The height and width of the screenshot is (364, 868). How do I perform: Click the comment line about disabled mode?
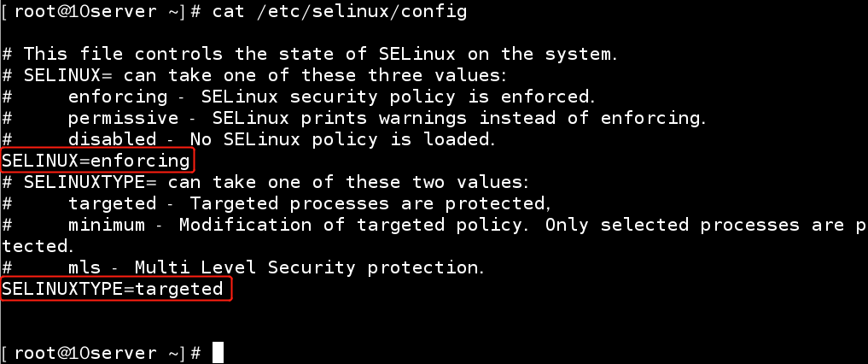(x=248, y=139)
